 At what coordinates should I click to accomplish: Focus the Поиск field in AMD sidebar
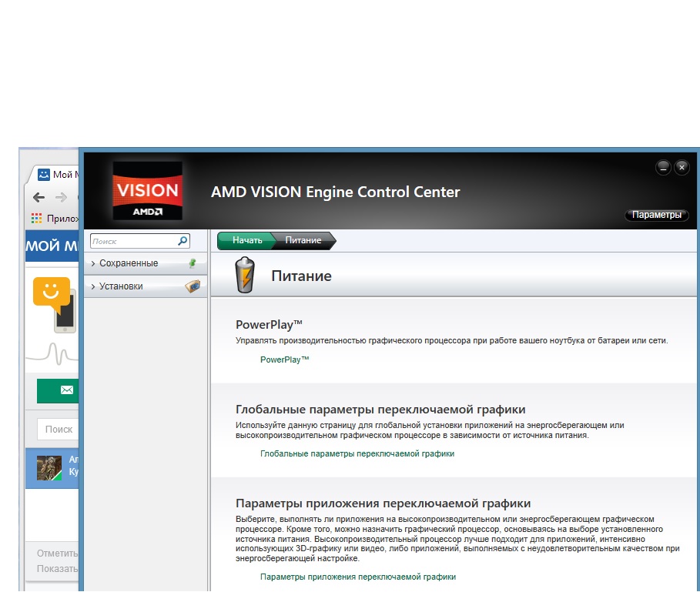(x=139, y=241)
